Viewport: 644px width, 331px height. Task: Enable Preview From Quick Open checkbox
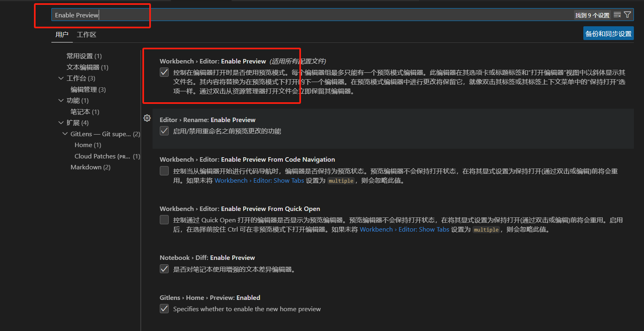164,220
